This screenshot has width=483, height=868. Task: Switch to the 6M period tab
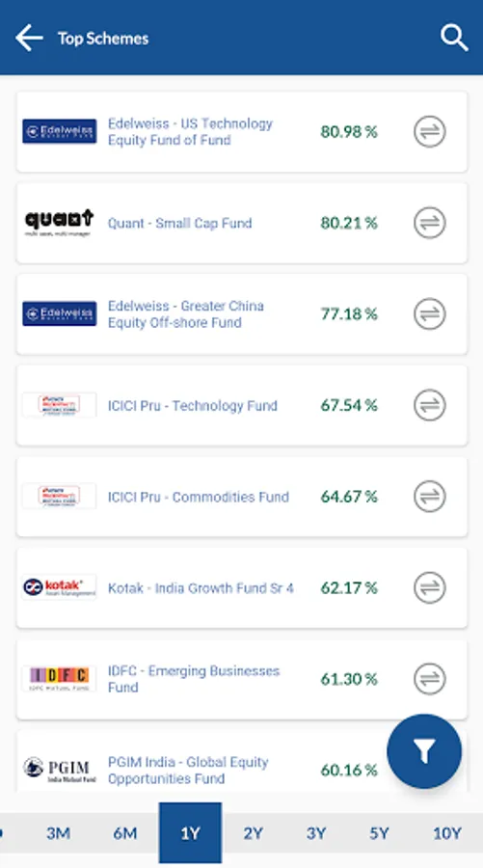click(125, 833)
